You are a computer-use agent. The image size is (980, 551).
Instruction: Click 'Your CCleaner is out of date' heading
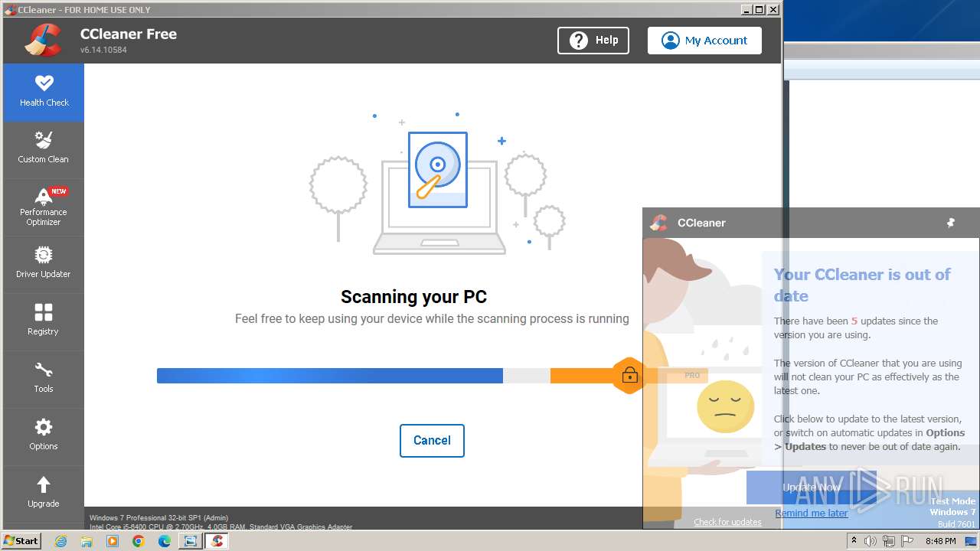(x=862, y=285)
